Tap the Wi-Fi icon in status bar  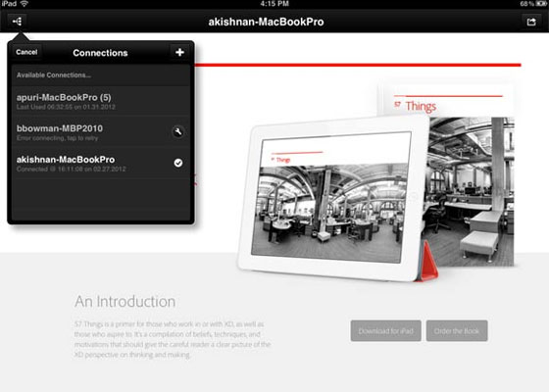(x=25, y=4)
